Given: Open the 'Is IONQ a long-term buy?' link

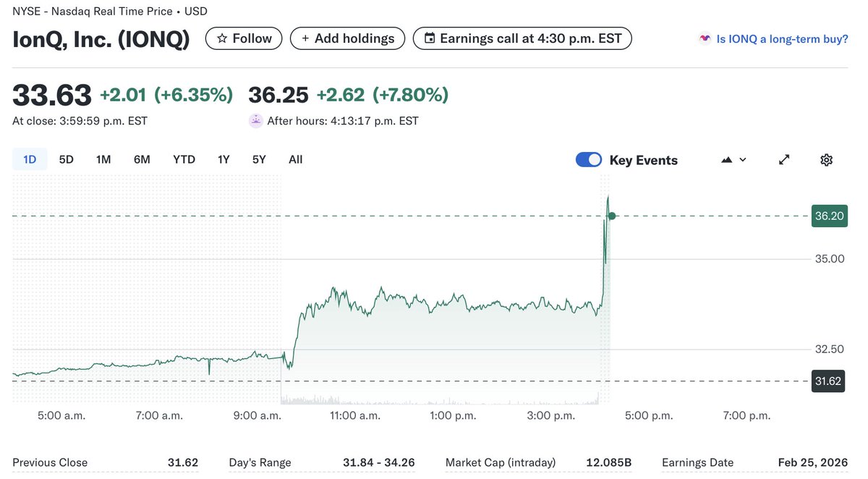Looking at the screenshot, I should (782, 39).
